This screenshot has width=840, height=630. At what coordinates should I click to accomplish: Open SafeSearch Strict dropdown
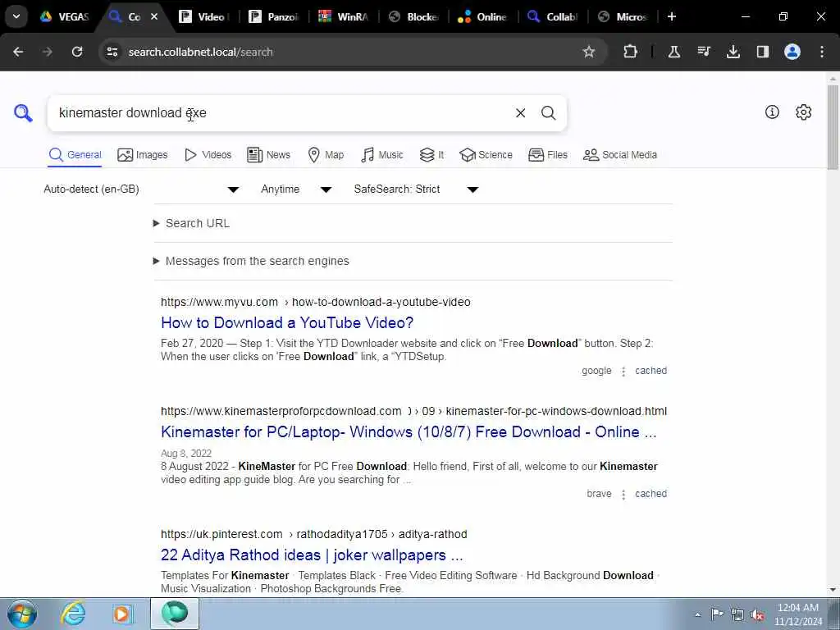pyautogui.click(x=416, y=189)
